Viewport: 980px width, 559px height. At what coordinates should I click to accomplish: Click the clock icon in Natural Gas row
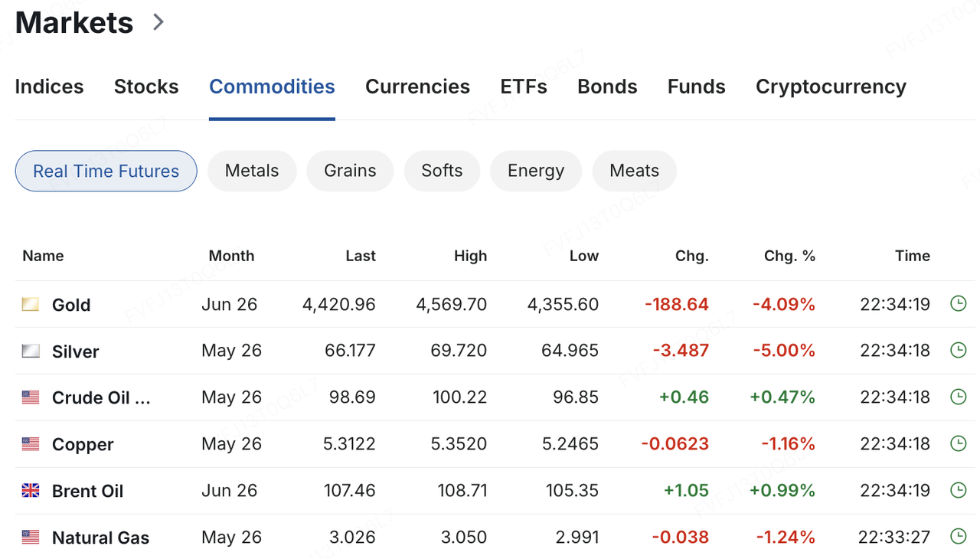(958, 537)
